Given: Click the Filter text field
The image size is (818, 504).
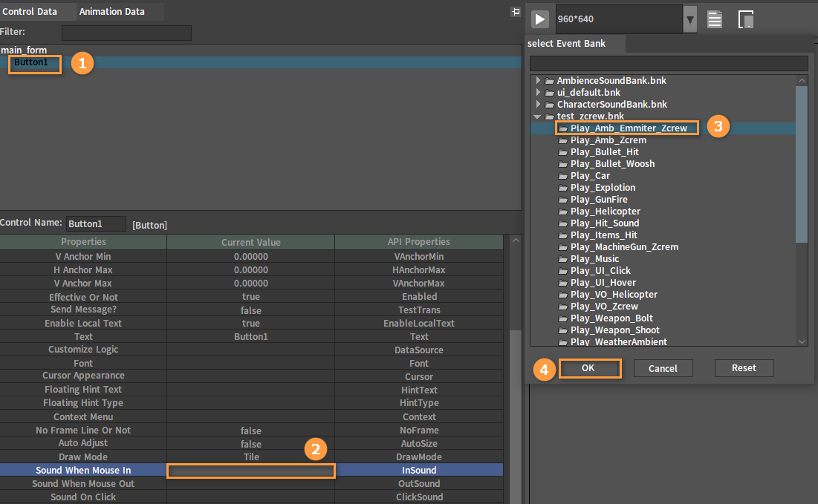Looking at the screenshot, I should pos(126,33).
